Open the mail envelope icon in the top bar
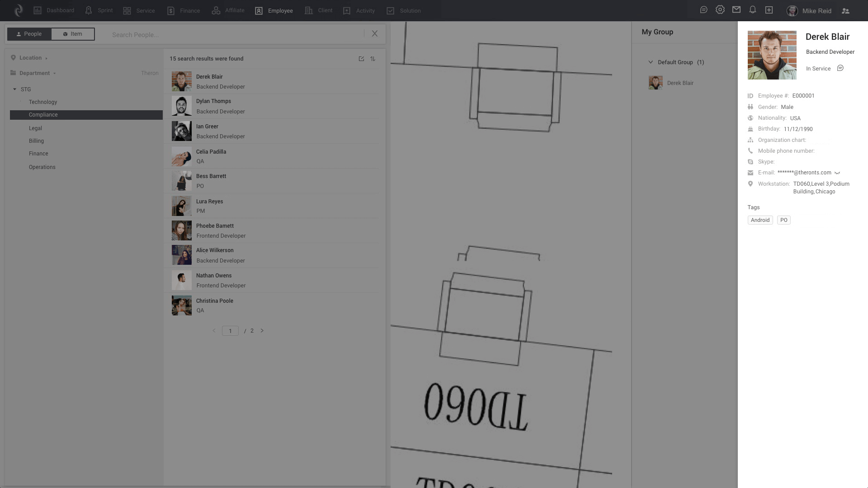Image resolution: width=868 pixels, height=488 pixels. click(x=736, y=10)
